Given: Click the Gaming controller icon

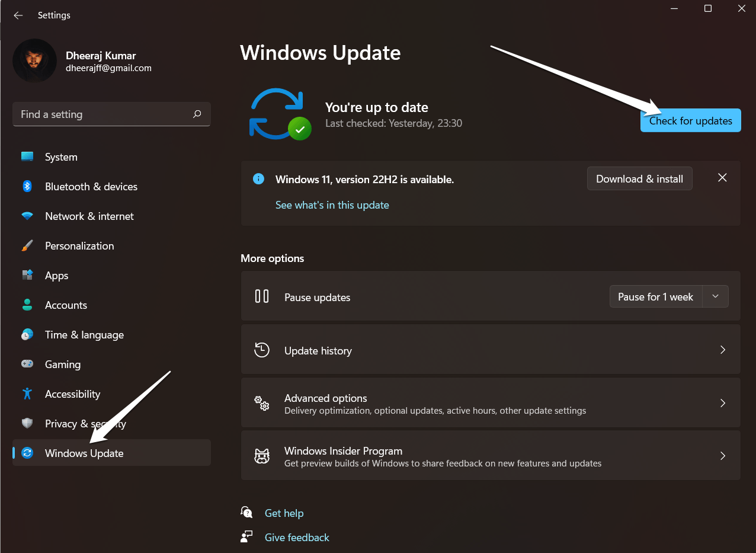Looking at the screenshot, I should click(27, 364).
